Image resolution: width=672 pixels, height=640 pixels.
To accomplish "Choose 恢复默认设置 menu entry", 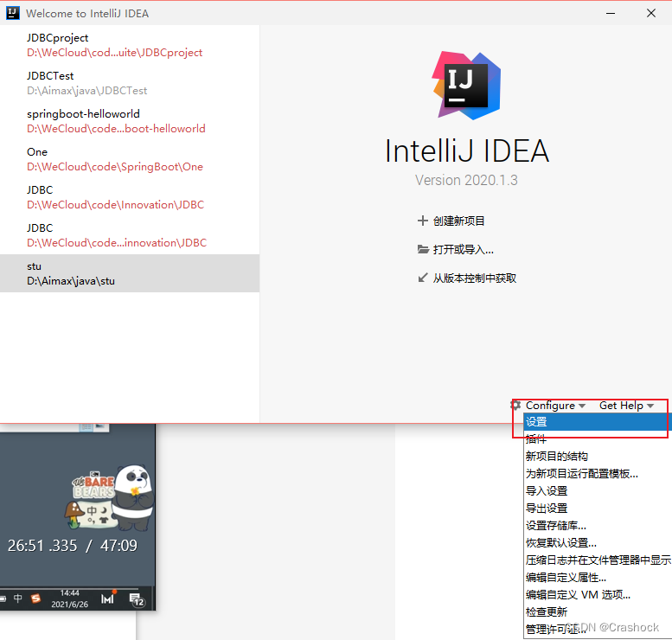I will (x=596, y=542).
